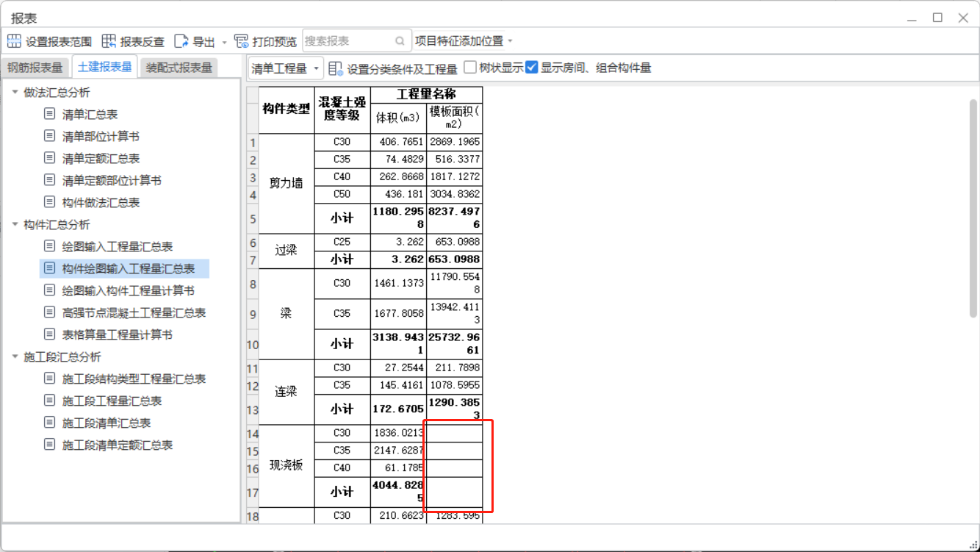Collapse the 构件汇总分析 tree group
980x552 pixels.
pos(15,224)
